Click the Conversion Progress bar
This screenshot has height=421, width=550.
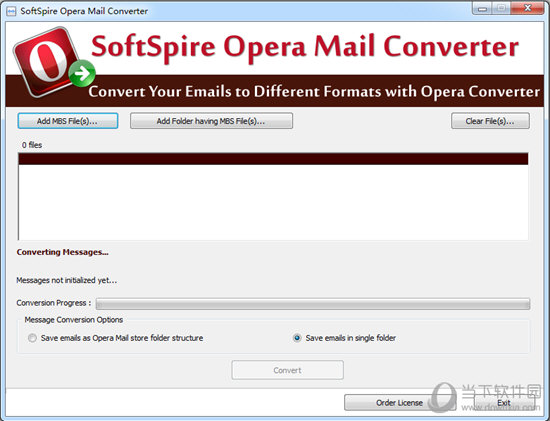(313, 304)
